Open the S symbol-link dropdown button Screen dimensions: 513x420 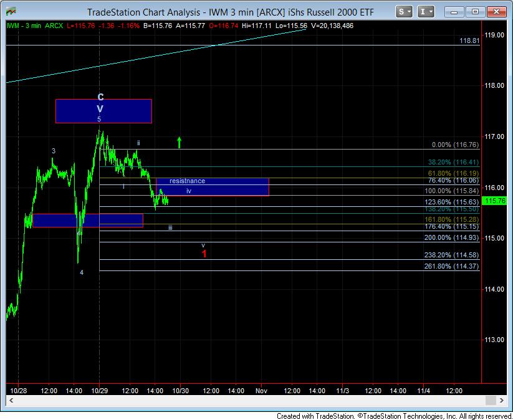404,12
